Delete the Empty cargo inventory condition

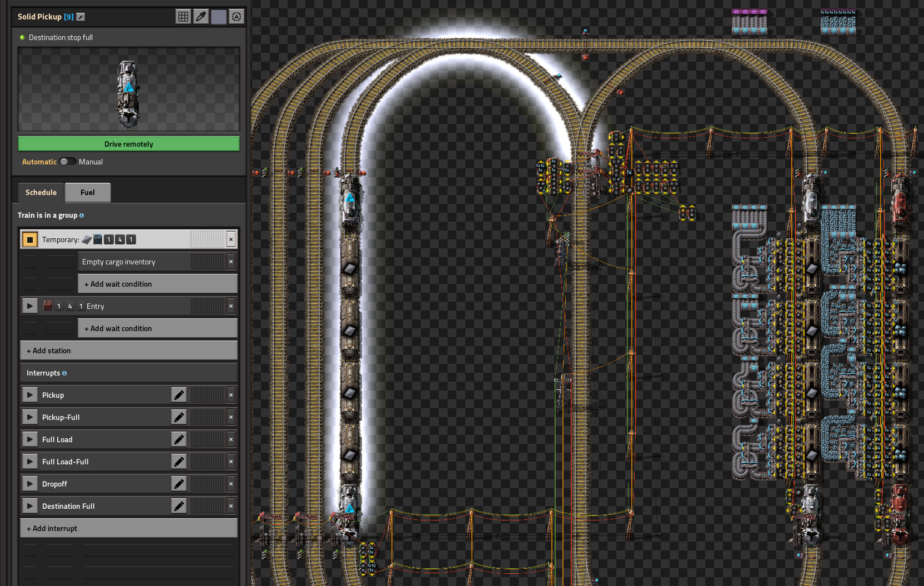tap(231, 262)
